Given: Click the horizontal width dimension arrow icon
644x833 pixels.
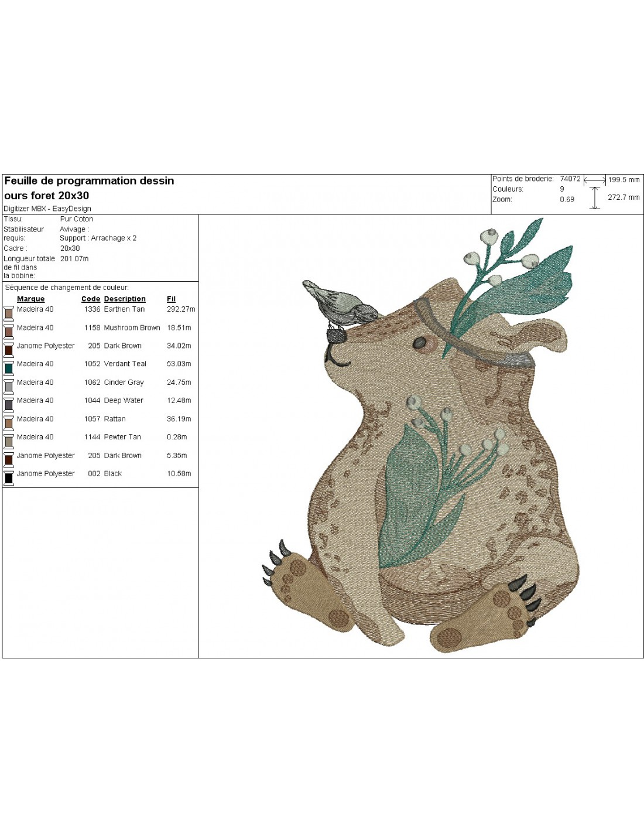Looking at the screenshot, I should point(595,180).
